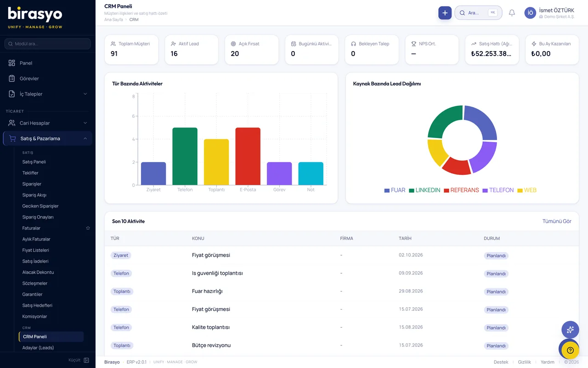Click the Is guvenliği toplantısı row subject

pyautogui.click(x=217, y=273)
